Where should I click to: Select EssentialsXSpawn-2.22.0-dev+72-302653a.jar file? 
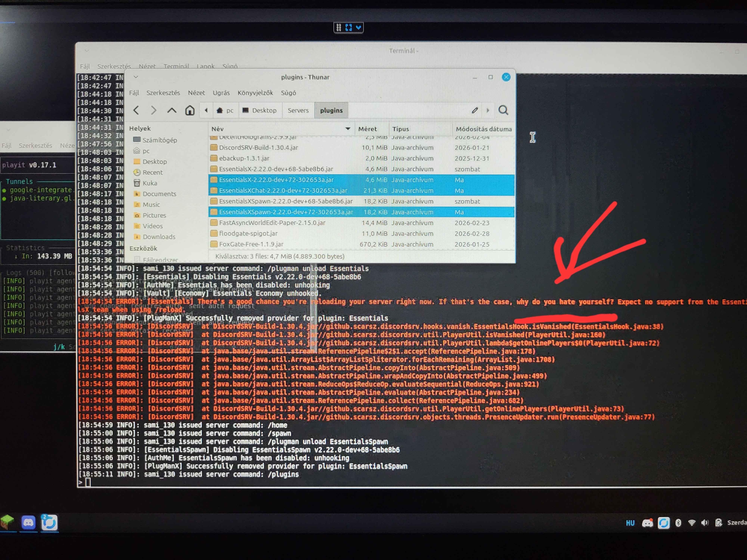pyautogui.click(x=361, y=212)
